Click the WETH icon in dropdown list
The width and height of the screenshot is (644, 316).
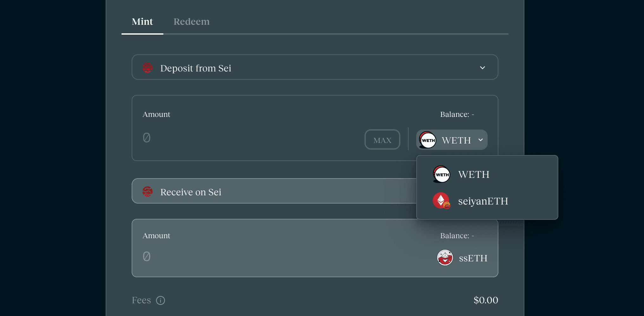point(442,174)
